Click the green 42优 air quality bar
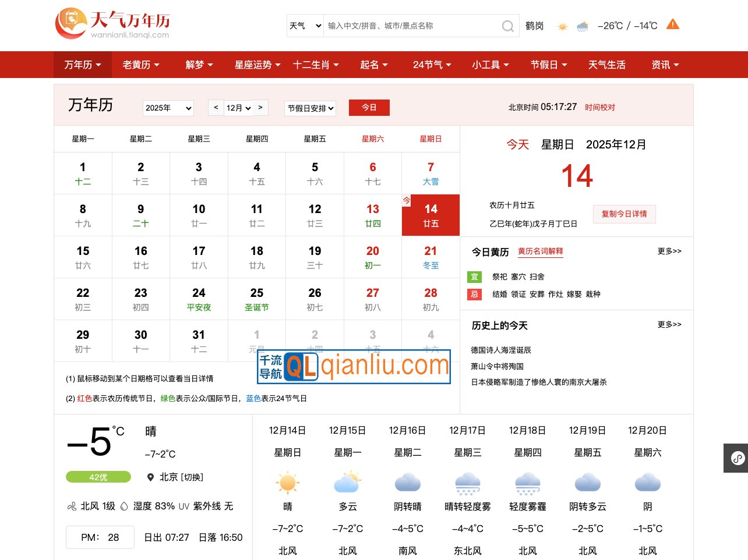748x560 pixels. [x=98, y=477]
